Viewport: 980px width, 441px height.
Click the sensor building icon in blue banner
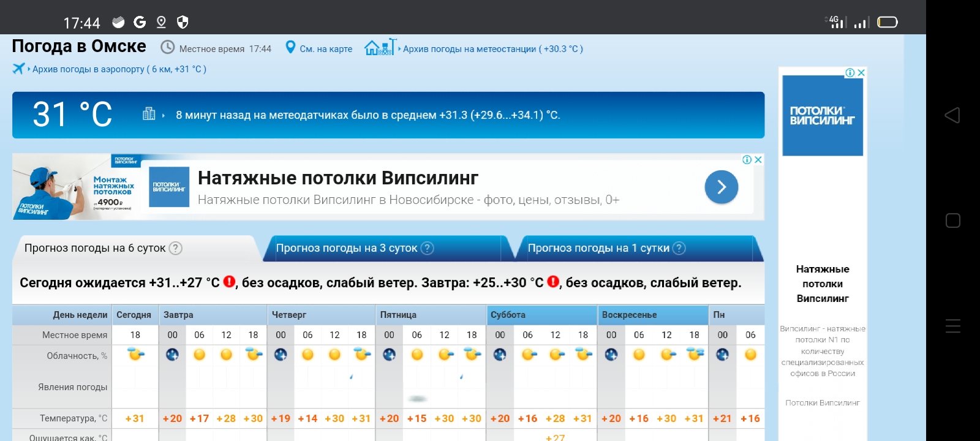click(149, 114)
